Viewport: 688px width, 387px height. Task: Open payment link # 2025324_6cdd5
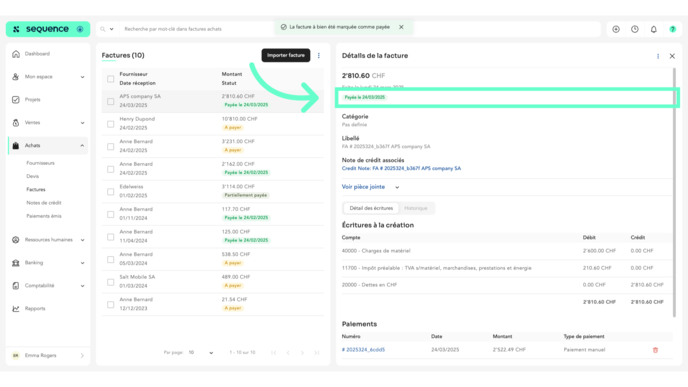(363, 350)
